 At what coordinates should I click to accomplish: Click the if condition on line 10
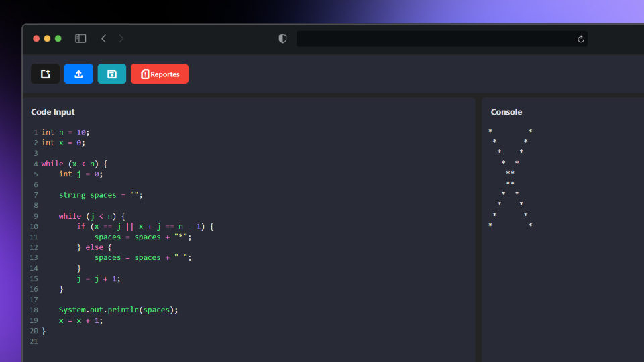click(146, 226)
